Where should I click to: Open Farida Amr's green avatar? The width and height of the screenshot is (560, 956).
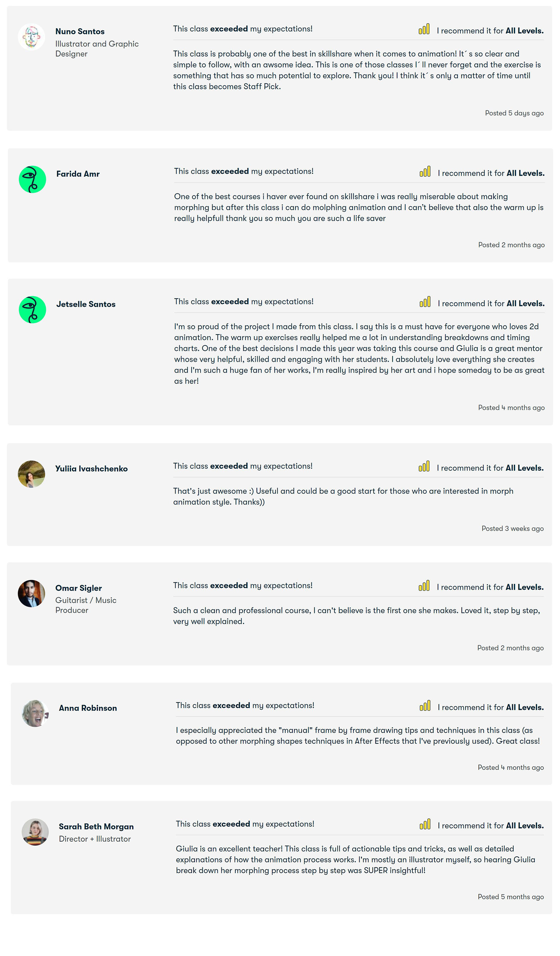click(32, 179)
